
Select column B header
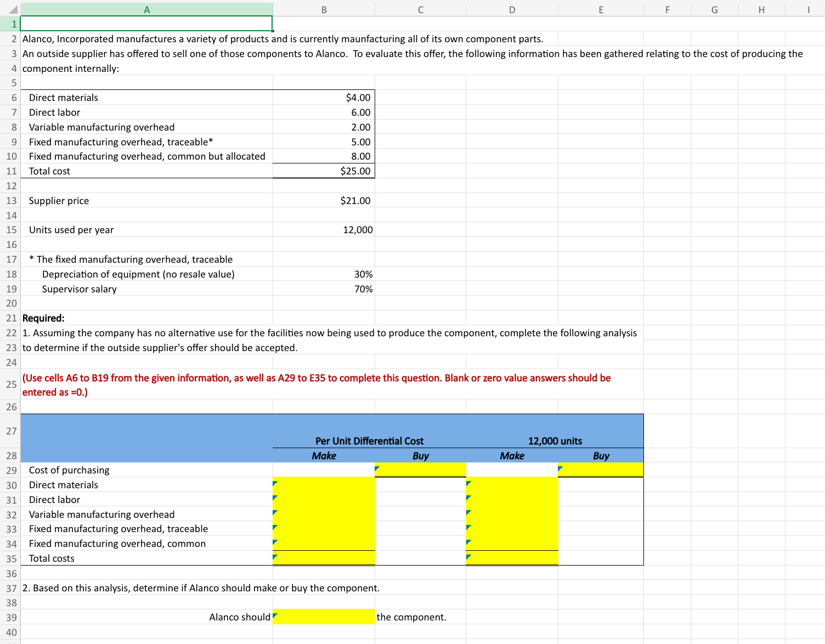coord(324,9)
